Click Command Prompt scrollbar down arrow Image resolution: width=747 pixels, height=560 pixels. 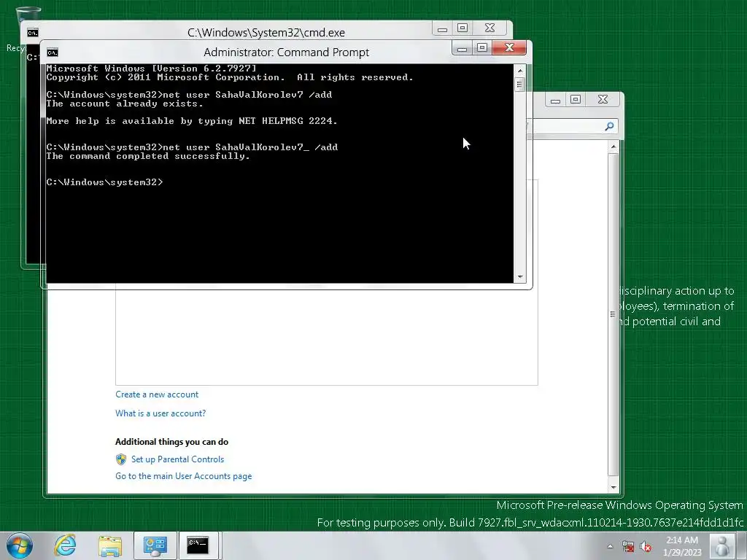[x=519, y=276]
